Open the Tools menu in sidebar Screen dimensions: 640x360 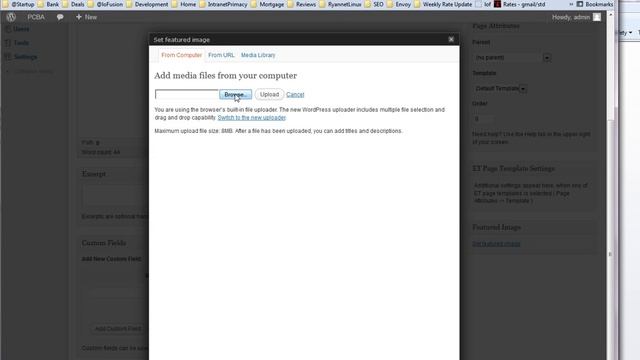[x=21, y=43]
